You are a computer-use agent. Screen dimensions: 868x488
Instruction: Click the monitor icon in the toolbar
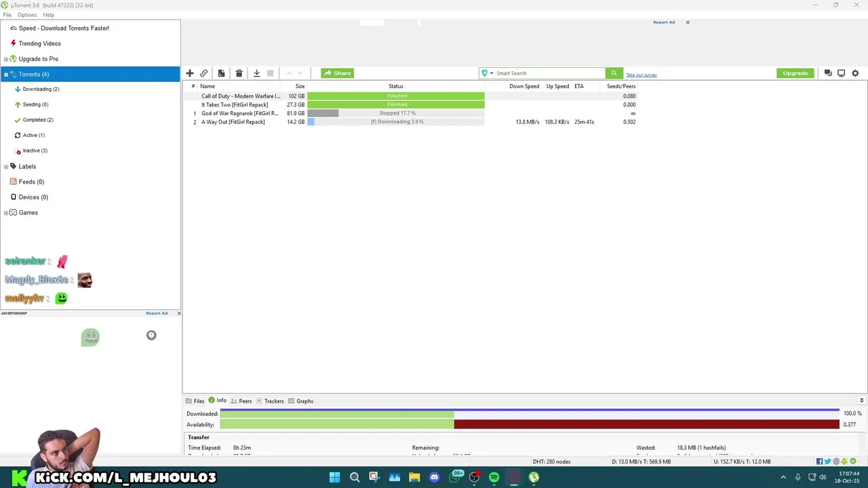coord(841,73)
